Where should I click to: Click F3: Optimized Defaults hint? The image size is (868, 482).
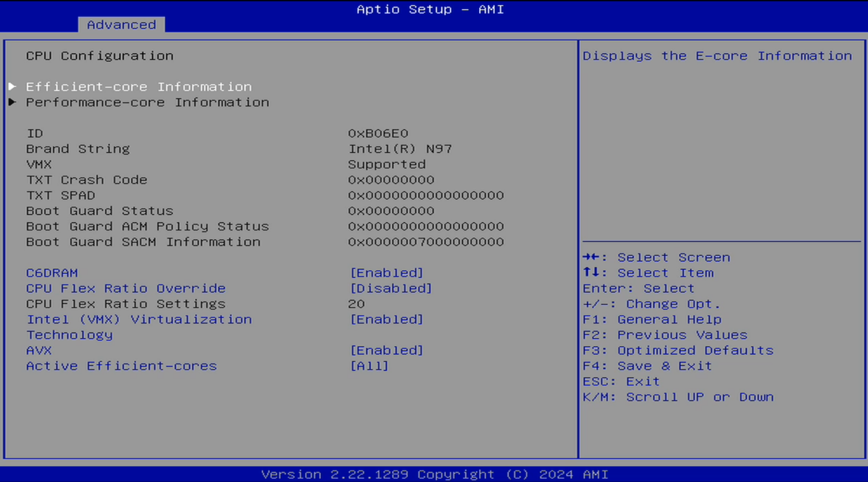coord(678,351)
